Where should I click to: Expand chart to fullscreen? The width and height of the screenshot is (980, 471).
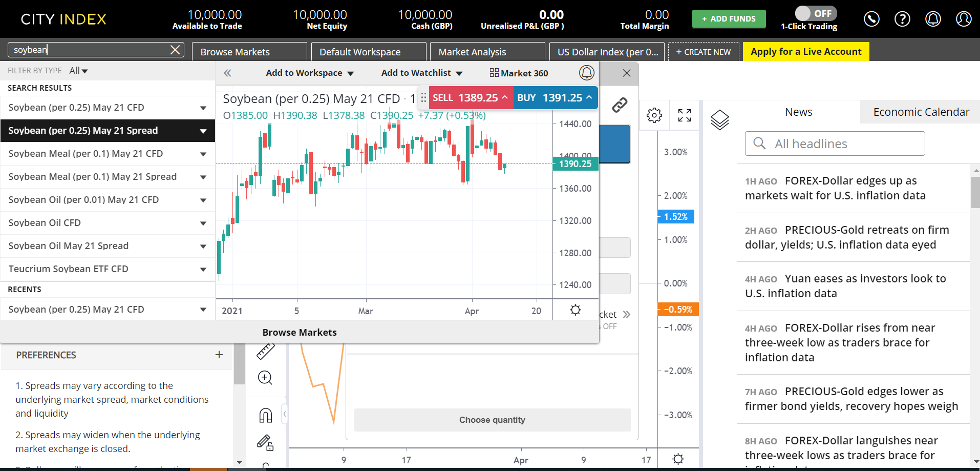pos(685,115)
